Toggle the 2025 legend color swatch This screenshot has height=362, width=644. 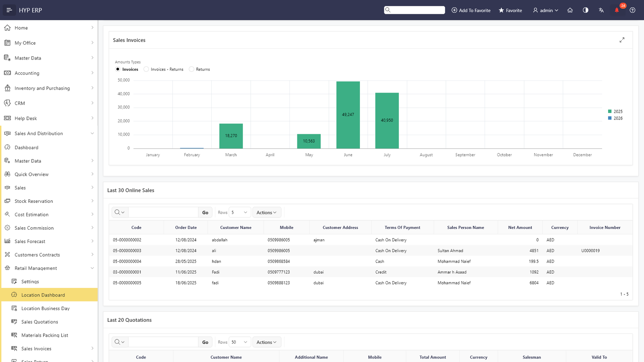[610, 111]
